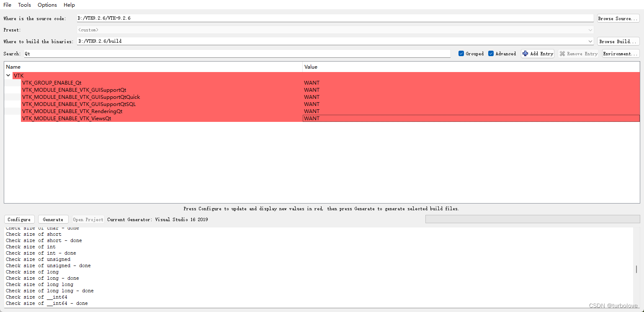
Task: Toggle the Advanced checkbox
Action: click(491, 53)
